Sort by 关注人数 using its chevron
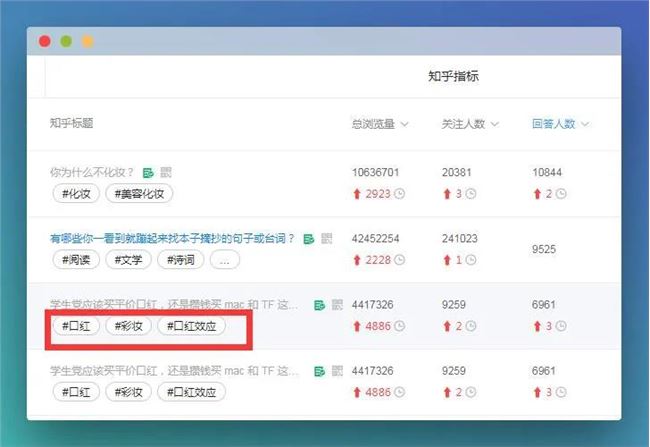 (495, 124)
